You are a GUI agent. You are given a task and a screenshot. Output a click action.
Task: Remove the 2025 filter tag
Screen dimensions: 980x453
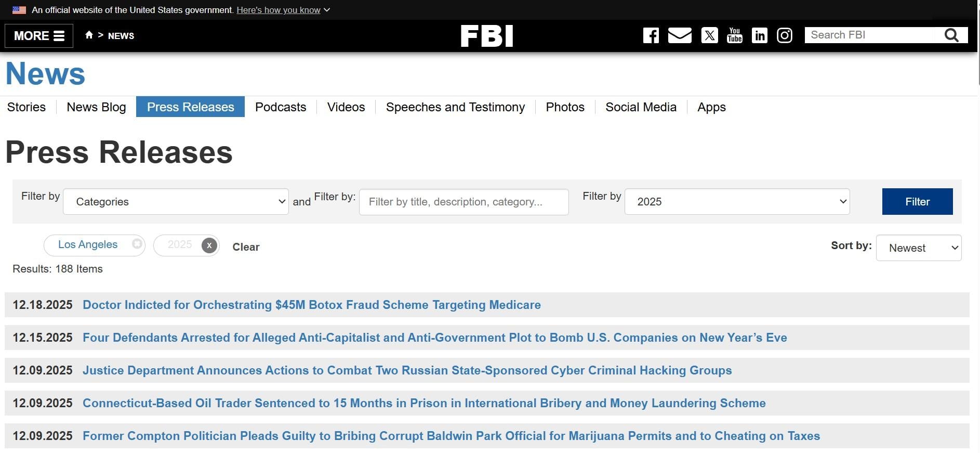tap(209, 245)
